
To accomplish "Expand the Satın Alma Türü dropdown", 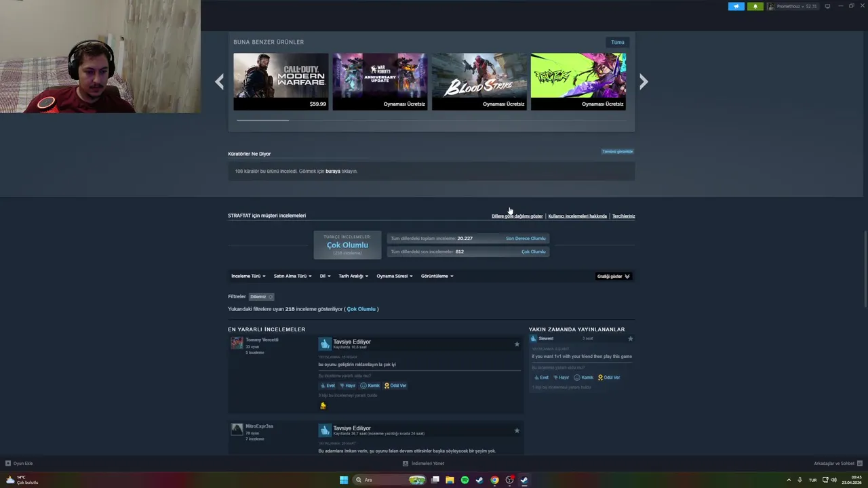I will point(292,276).
